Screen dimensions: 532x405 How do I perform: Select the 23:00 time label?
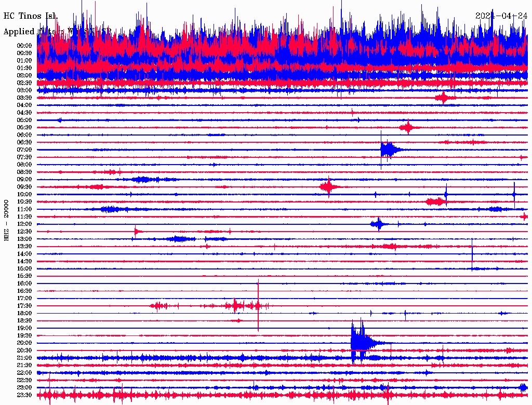coord(24,387)
